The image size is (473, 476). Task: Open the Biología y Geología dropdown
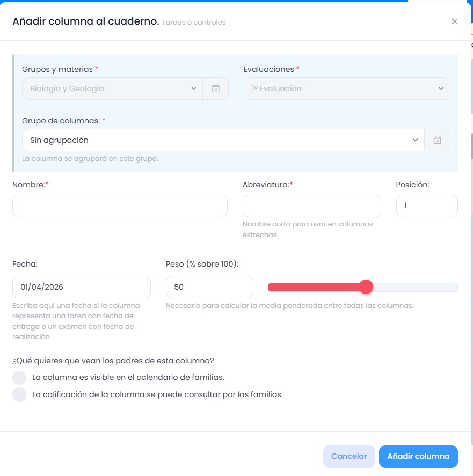click(107, 89)
